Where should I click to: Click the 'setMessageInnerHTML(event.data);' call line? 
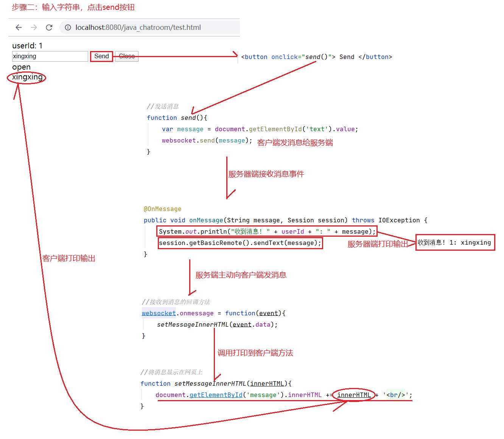click(217, 325)
